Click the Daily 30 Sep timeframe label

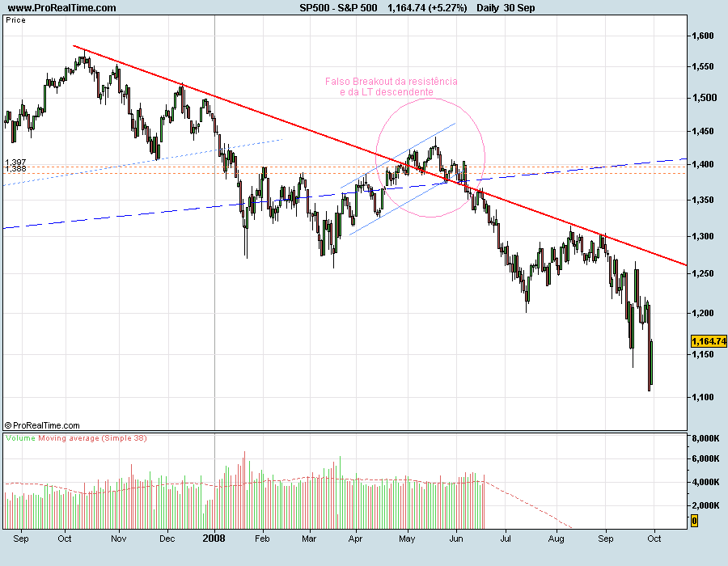506,8
